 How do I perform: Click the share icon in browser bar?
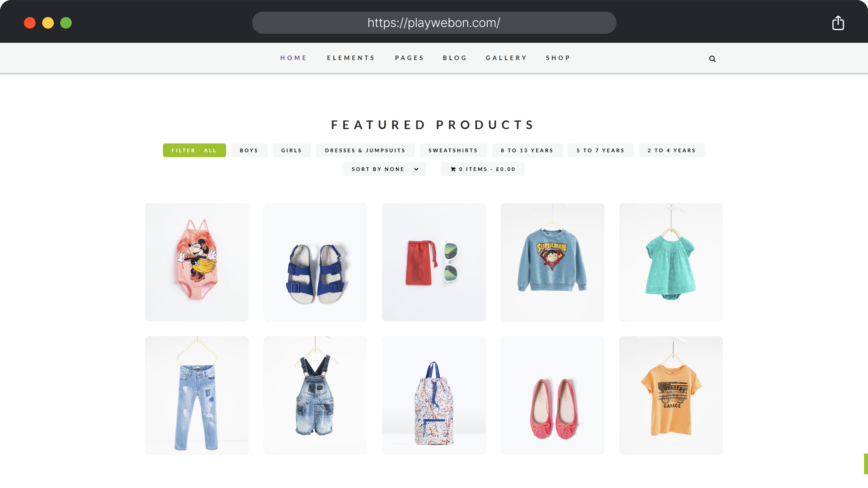[838, 23]
